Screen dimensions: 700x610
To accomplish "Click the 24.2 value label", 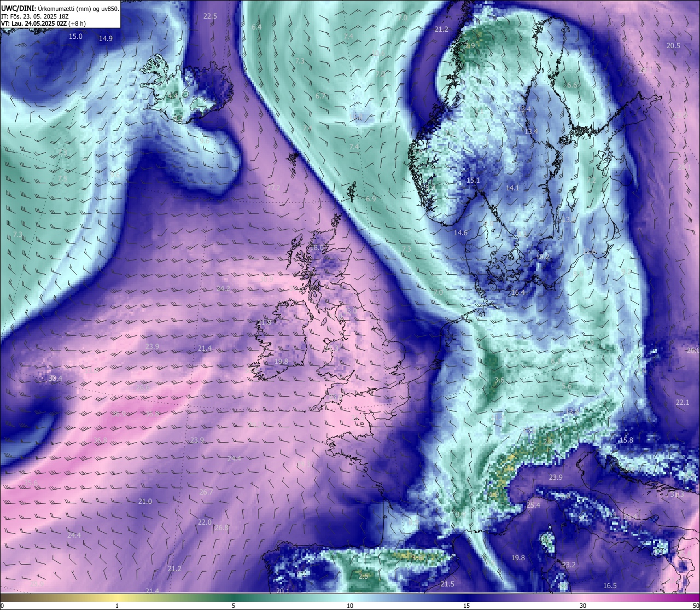I will click(x=223, y=289).
